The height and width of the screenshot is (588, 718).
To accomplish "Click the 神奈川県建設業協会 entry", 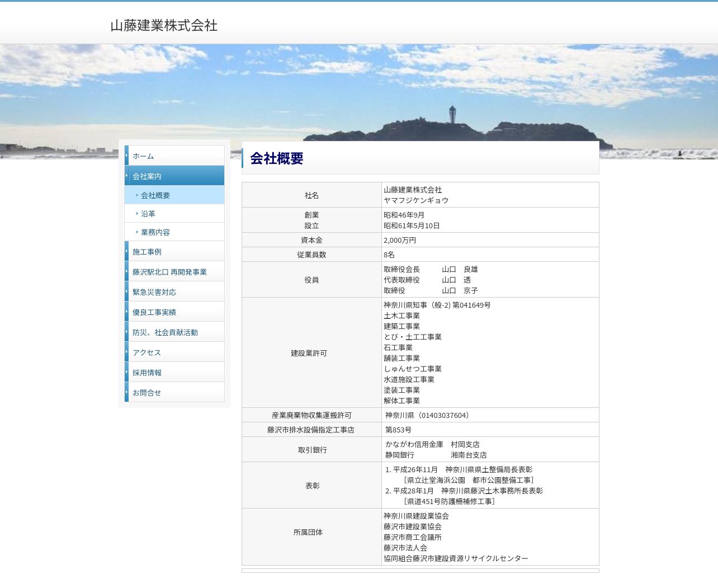I will click(416, 516).
